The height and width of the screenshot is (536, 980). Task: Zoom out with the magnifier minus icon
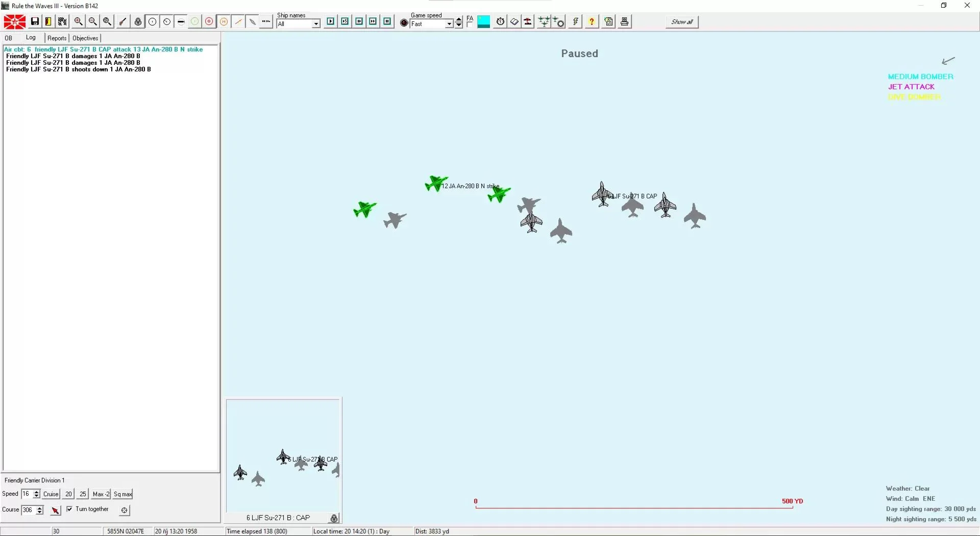click(92, 21)
